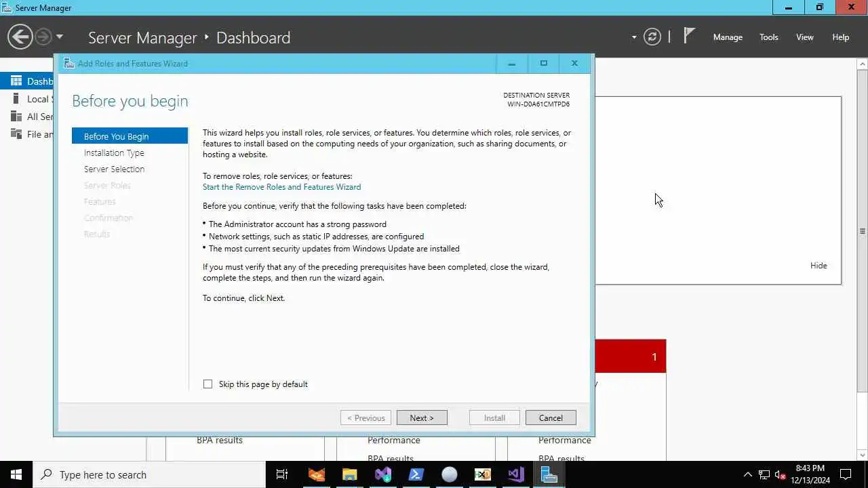Open Performance link in right role tile

pos(565,441)
